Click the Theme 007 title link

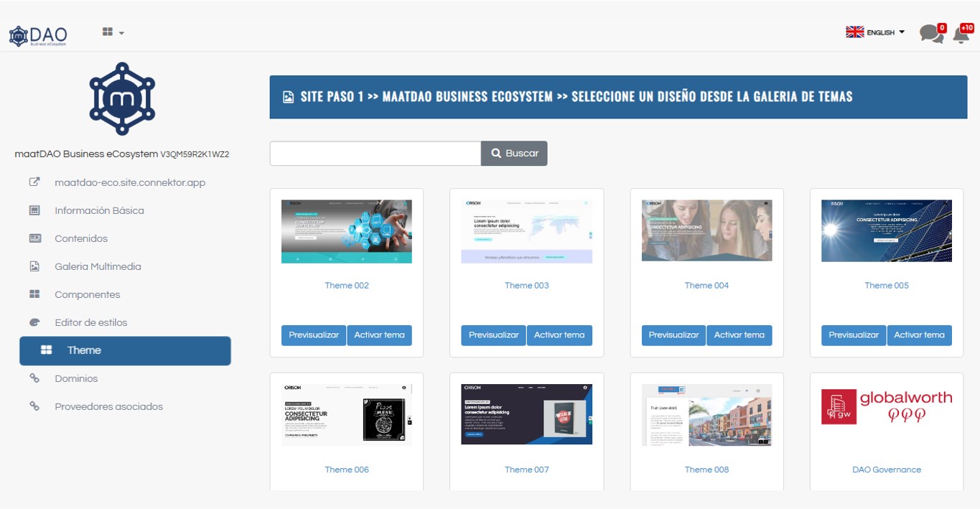tap(526, 470)
